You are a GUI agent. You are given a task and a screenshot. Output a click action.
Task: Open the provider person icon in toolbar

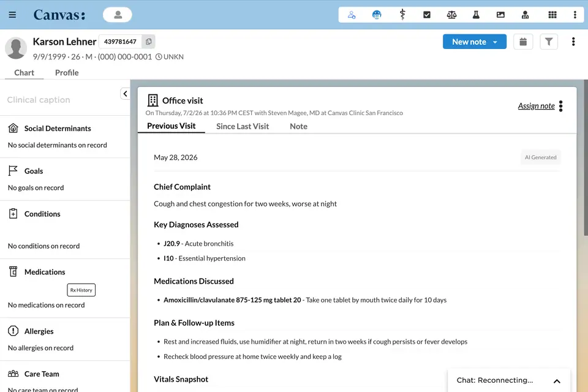click(x=525, y=15)
